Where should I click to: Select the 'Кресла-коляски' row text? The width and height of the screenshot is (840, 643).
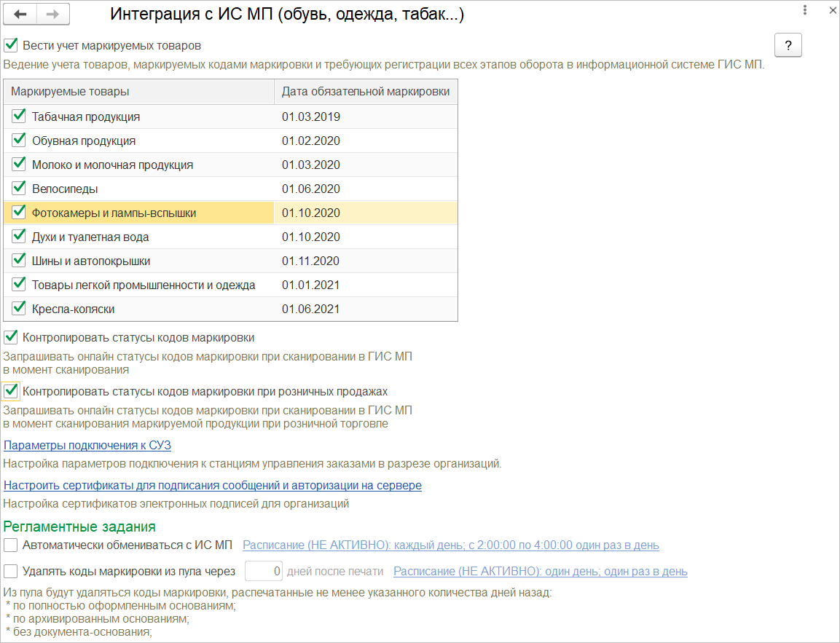point(73,309)
